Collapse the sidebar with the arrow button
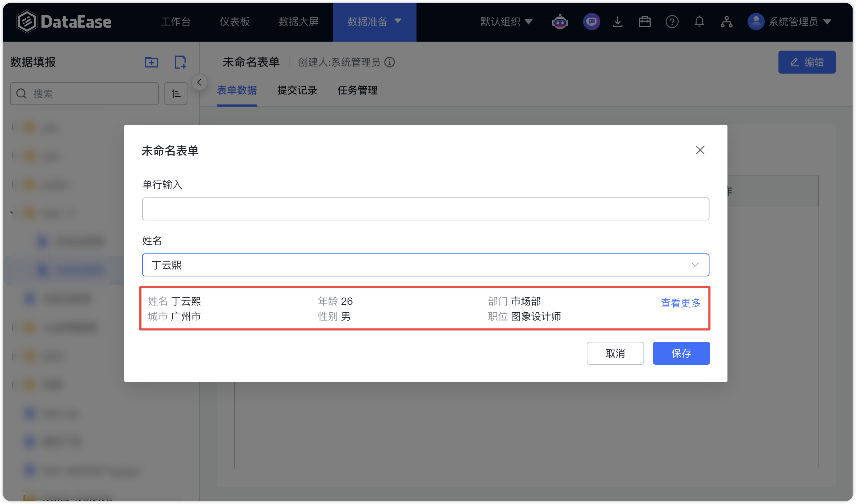Viewport: 856px width, 504px height. point(199,83)
